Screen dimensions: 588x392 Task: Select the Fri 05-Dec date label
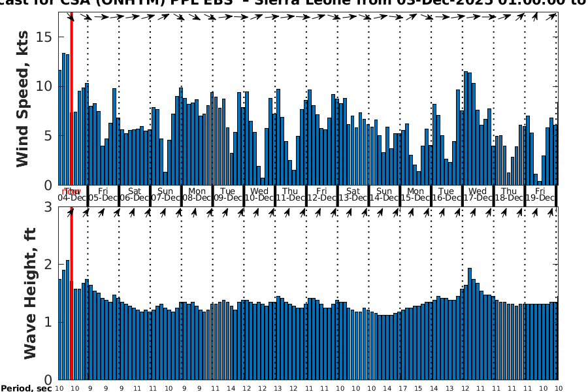point(103,195)
